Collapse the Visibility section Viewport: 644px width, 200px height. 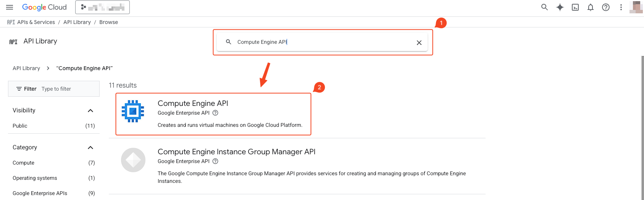pos(90,110)
